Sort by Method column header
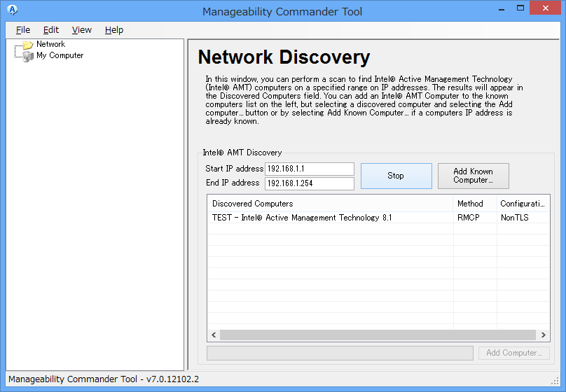The width and height of the screenshot is (566, 392). coord(475,204)
